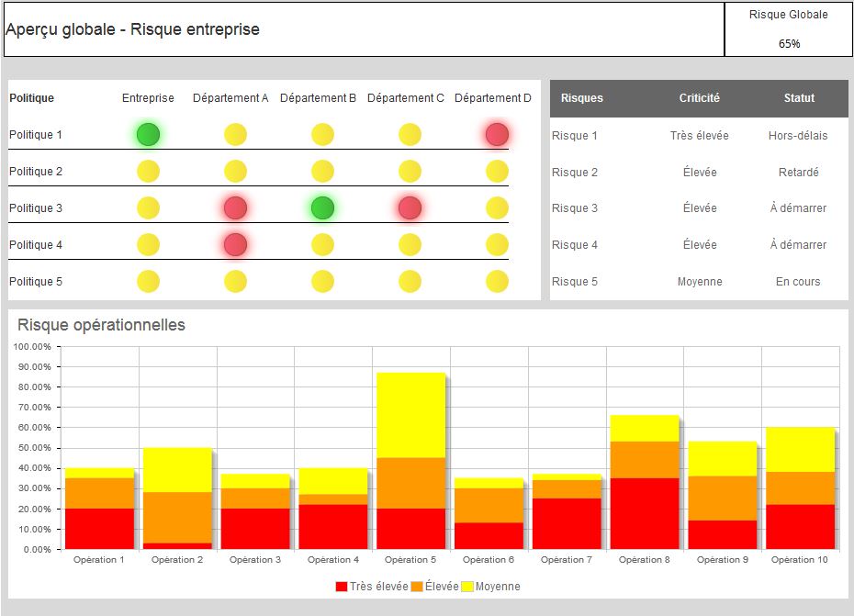The height and width of the screenshot is (616, 854).
Task: Click the Opération 4 axis label
Action: 332,559
